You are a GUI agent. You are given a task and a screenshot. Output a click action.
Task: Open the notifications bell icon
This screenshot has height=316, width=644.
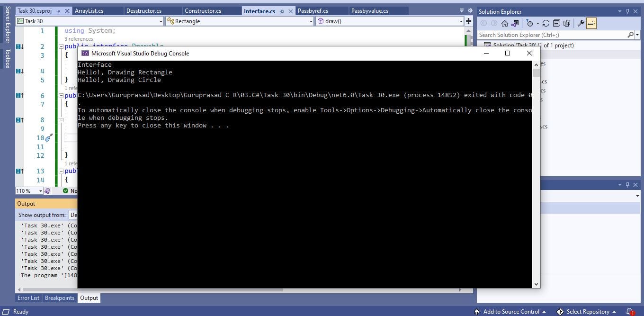point(630,311)
